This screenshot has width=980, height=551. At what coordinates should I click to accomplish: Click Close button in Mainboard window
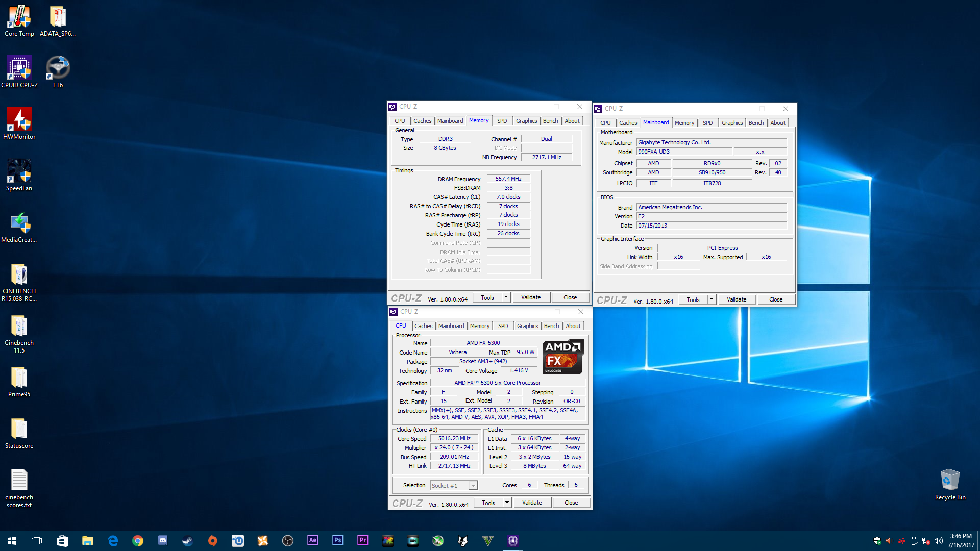coord(776,299)
